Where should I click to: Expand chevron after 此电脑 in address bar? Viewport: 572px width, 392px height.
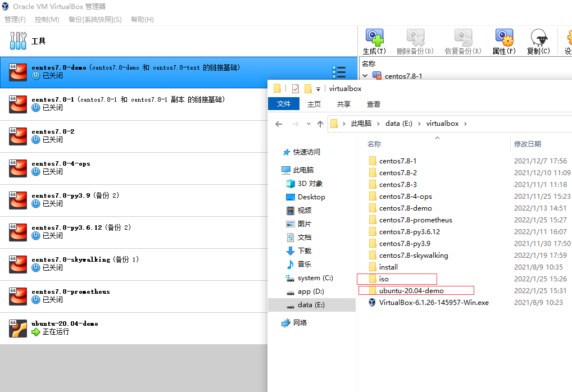click(378, 124)
